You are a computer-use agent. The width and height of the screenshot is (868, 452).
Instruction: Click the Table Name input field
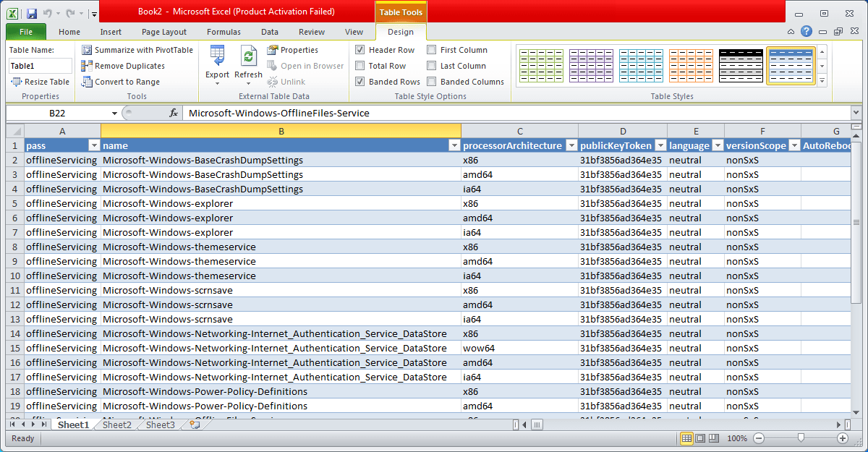pyautogui.click(x=40, y=65)
